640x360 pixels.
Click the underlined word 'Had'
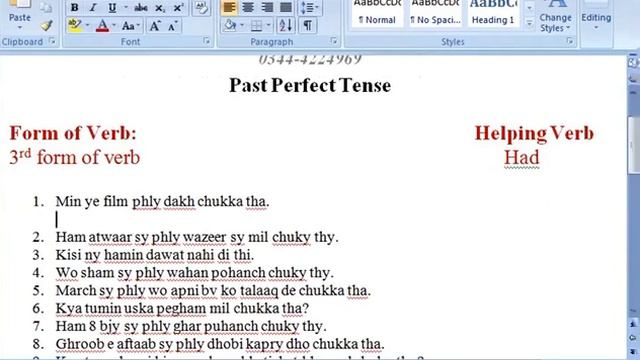pos(522,158)
